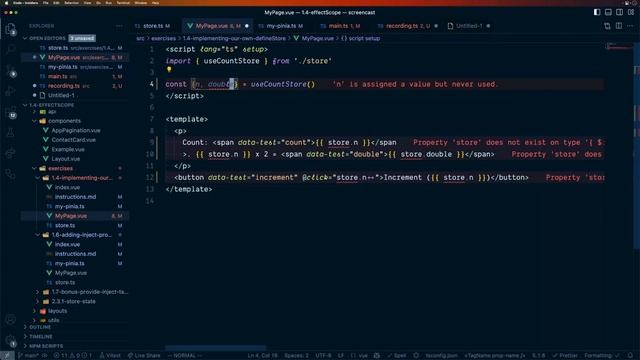Change Spaces: 2 indentation setting
This screenshot has width=640, height=360.
pyautogui.click(x=296, y=356)
